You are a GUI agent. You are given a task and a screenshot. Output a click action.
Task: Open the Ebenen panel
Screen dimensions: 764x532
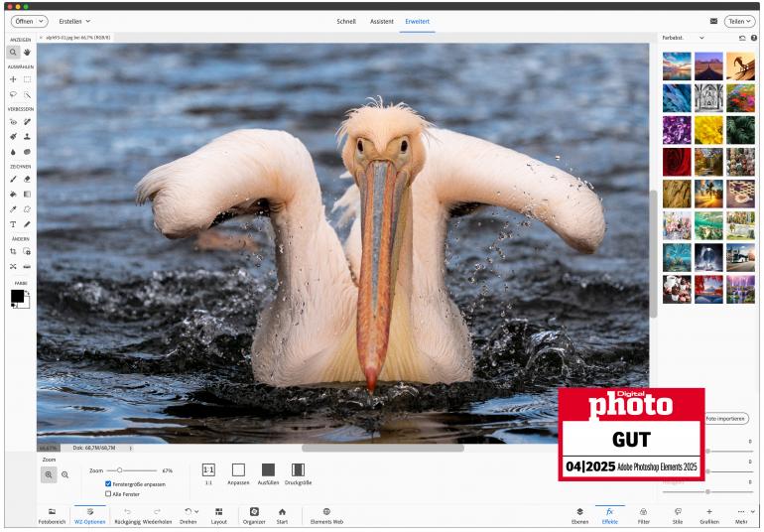[x=579, y=515]
